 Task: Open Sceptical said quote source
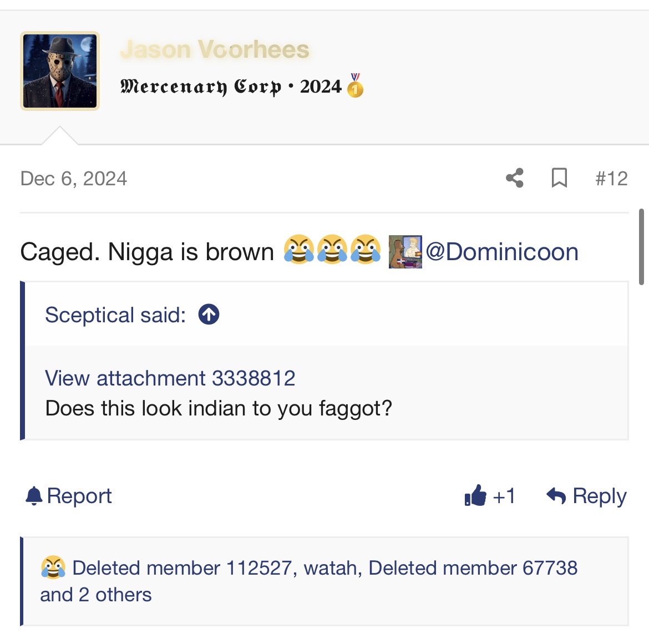[115, 315]
